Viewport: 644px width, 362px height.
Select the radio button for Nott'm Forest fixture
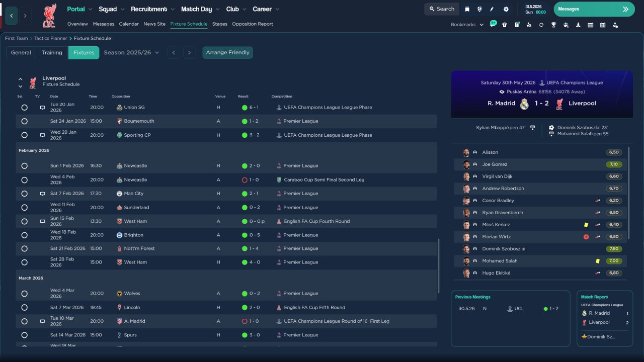coord(24,249)
